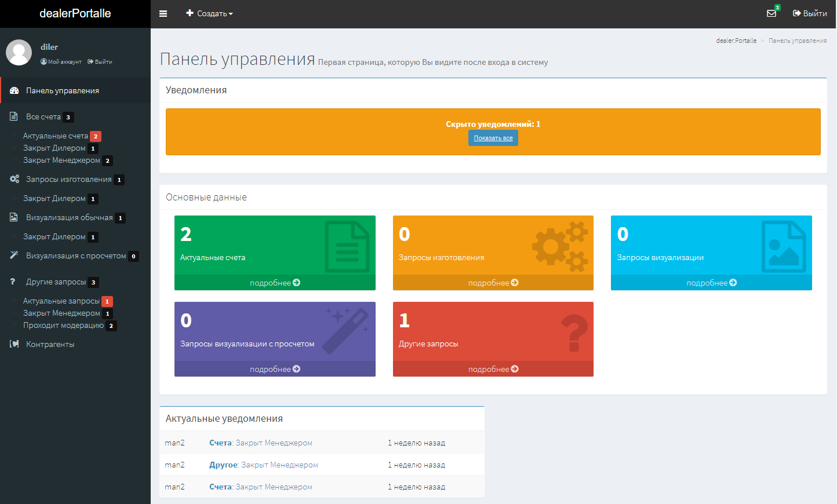Open Закрыт Менеджером under Все счета
This screenshot has width=837, height=504.
tap(61, 160)
